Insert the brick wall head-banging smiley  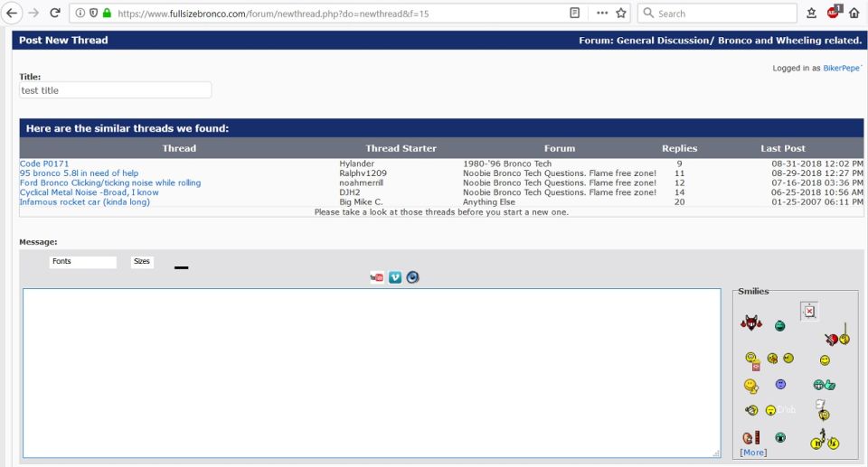751,438
